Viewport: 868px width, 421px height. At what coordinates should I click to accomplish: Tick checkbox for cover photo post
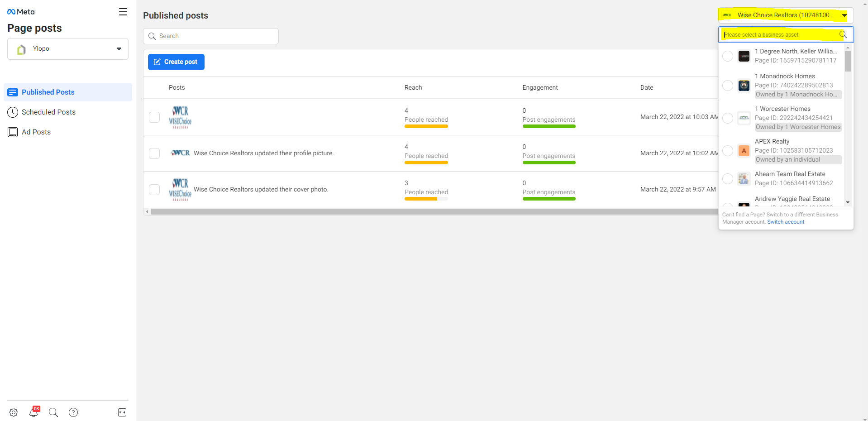coord(154,190)
